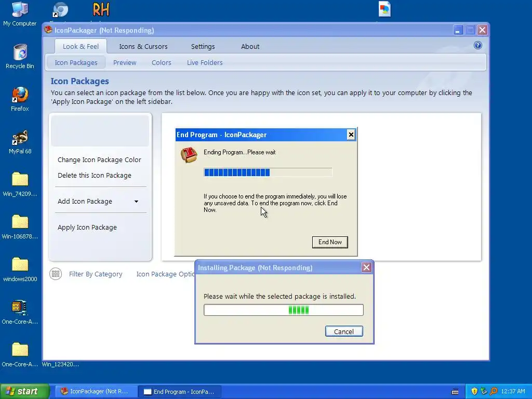This screenshot has width=532, height=399.
Task: Select the Preview sub-tab
Action: [x=125, y=63]
